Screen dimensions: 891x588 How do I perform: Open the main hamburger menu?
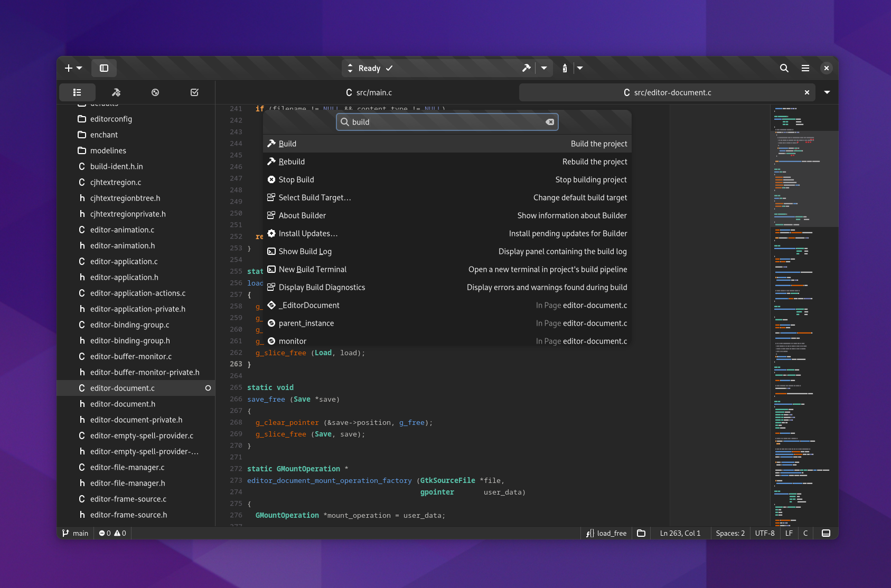coord(805,68)
